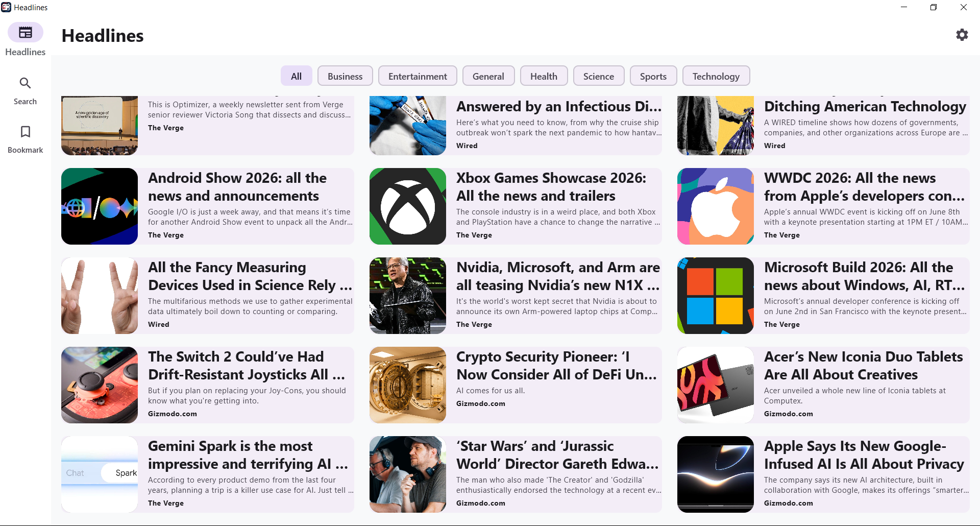Open 'Apple Says Its New Google-Infused' headline
This screenshot has width=980, height=526.
point(864,455)
